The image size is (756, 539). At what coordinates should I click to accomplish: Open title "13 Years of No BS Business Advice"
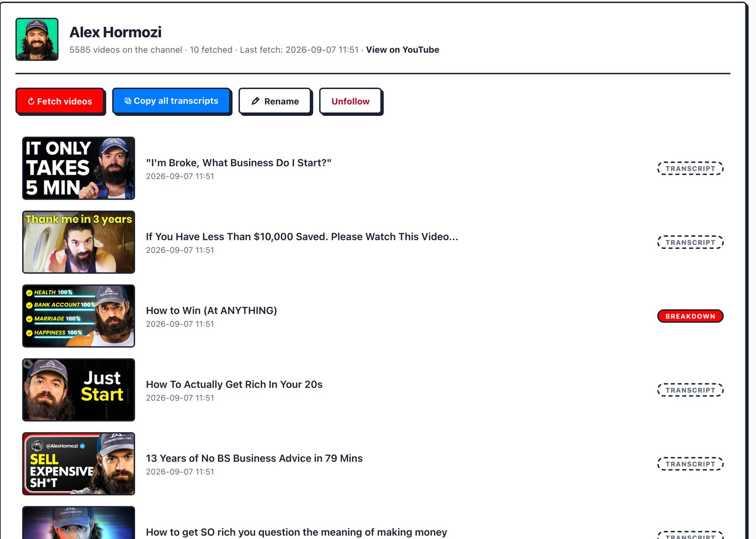(254, 458)
